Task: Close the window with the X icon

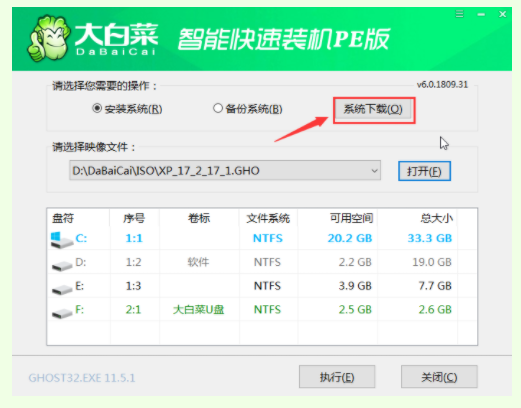Action: [503, 14]
